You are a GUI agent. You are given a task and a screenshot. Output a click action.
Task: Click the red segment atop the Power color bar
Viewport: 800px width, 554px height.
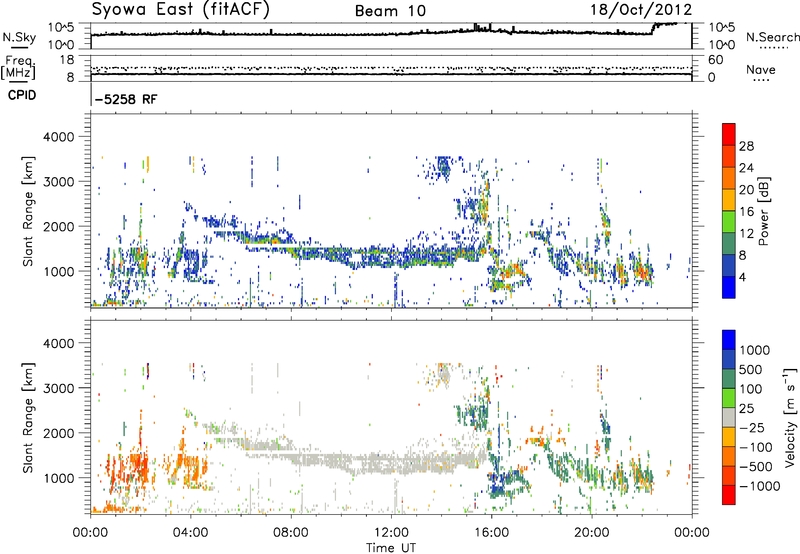729,134
